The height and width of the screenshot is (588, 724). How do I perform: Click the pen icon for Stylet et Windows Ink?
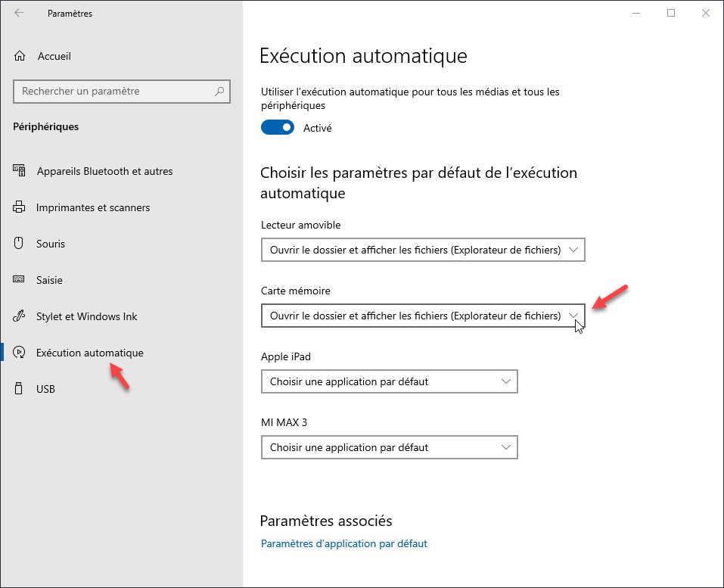pyautogui.click(x=20, y=316)
